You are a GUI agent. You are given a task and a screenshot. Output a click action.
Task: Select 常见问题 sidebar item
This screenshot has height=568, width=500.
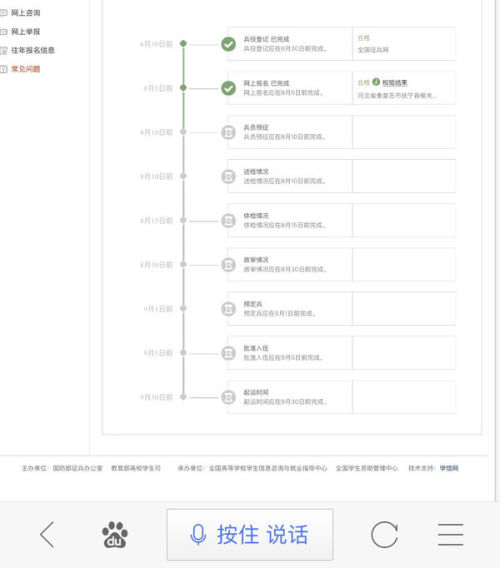(26, 69)
